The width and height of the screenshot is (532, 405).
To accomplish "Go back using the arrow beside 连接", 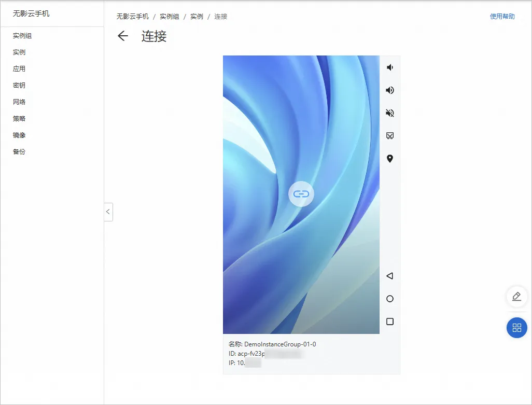I will pyautogui.click(x=123, y=36).
